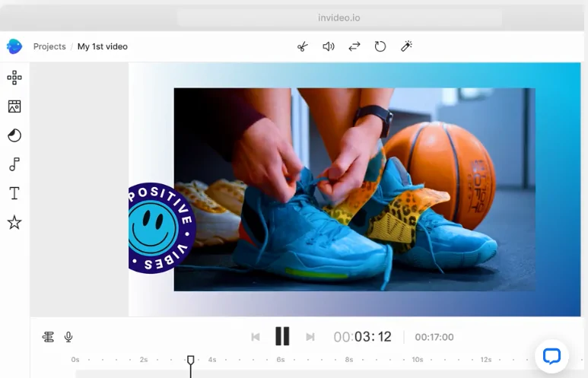Click the total duration 00:17:00
Image resolution: width=588 pixels, height=378 pixels.
(434, 337)
